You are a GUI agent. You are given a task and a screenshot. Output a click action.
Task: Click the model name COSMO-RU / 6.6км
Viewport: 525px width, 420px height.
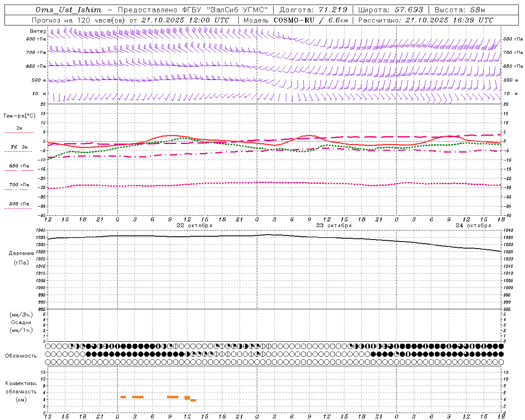point(310,20)
